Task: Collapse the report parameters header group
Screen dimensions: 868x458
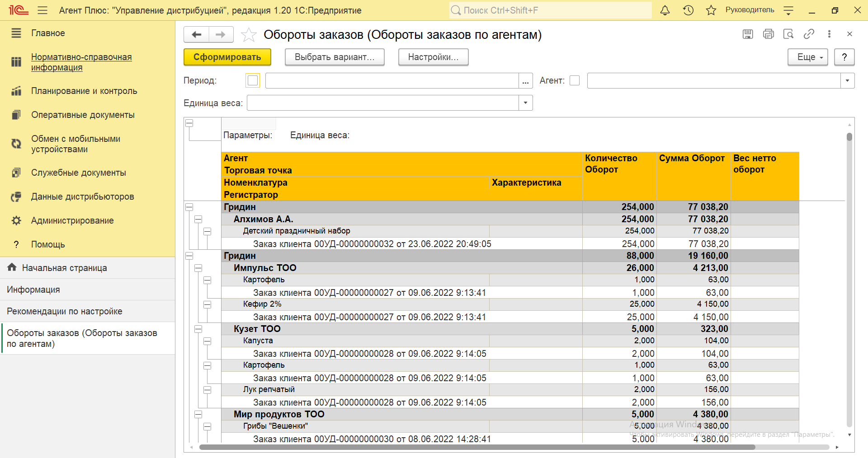Action: pos(189,123)
